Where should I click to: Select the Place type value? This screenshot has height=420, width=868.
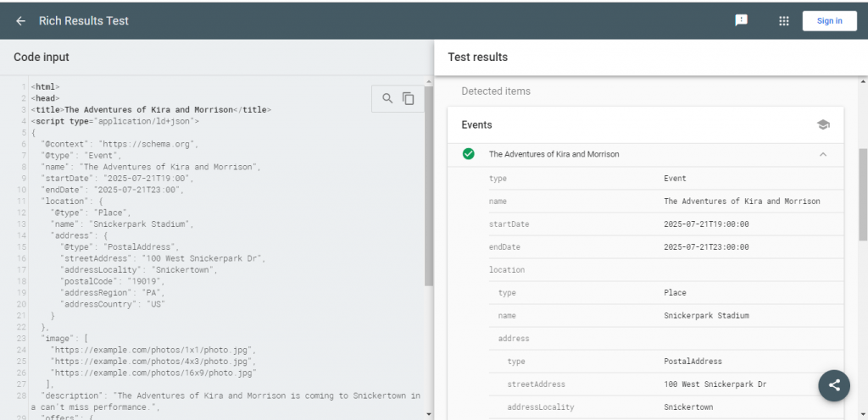tap(675, 293)
